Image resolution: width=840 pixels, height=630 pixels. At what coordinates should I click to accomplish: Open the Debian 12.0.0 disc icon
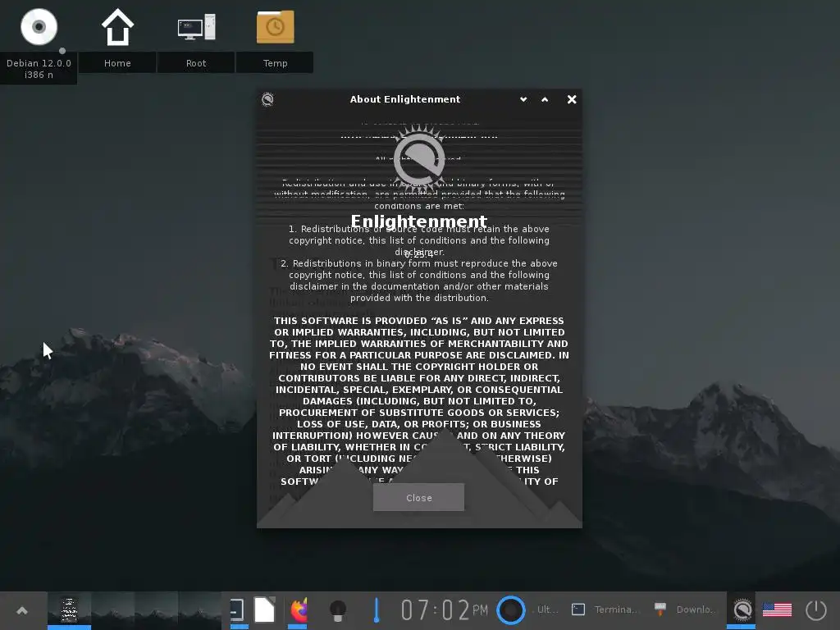(39, 27)
